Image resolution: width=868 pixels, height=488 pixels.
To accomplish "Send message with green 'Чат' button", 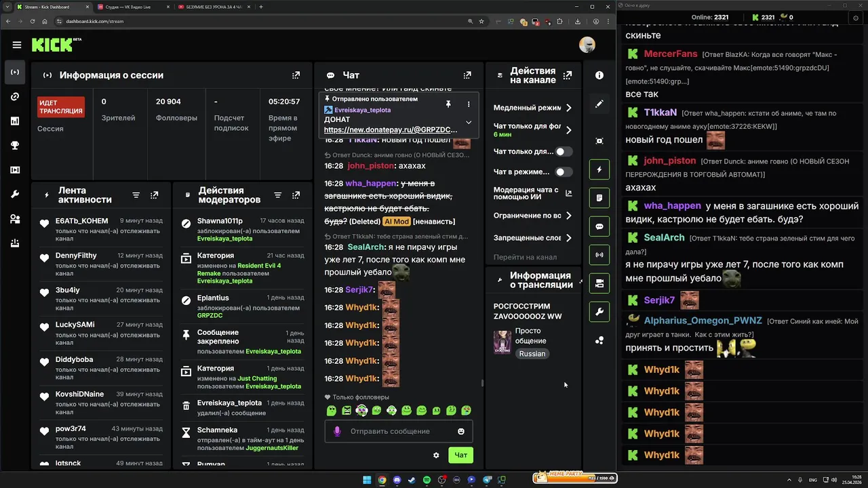I will click(x=460, y=455).
